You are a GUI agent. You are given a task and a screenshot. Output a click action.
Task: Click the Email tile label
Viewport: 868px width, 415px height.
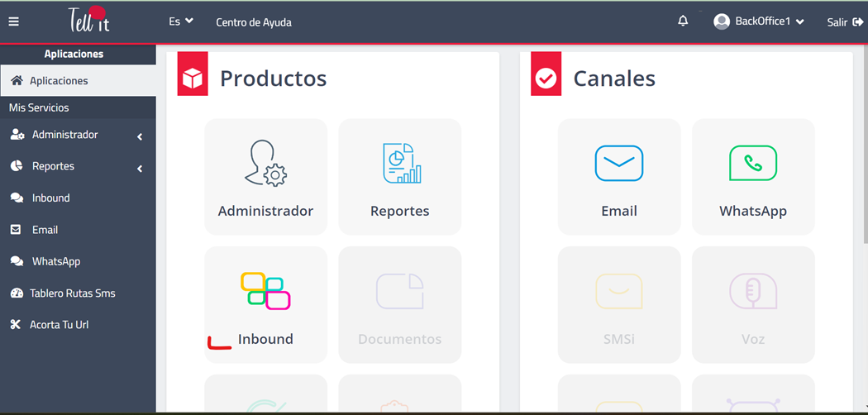point(619,212)
